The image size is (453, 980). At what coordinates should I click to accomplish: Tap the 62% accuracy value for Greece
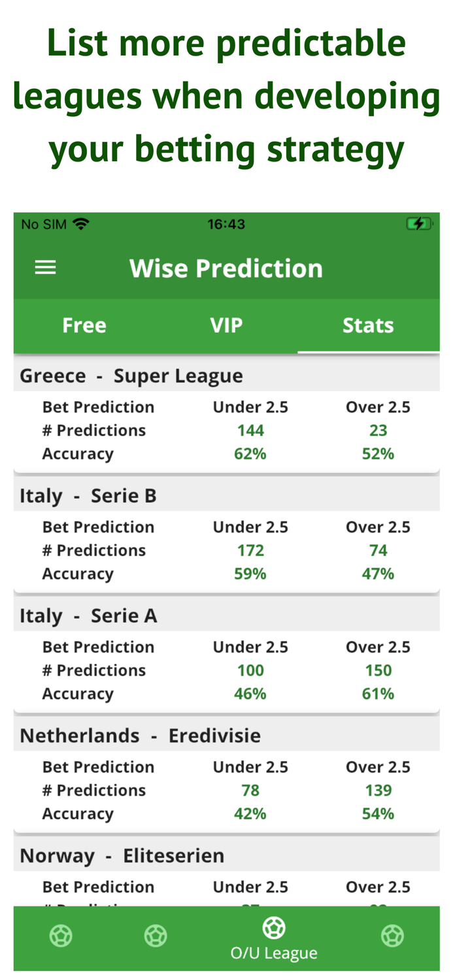pos(250,452)
